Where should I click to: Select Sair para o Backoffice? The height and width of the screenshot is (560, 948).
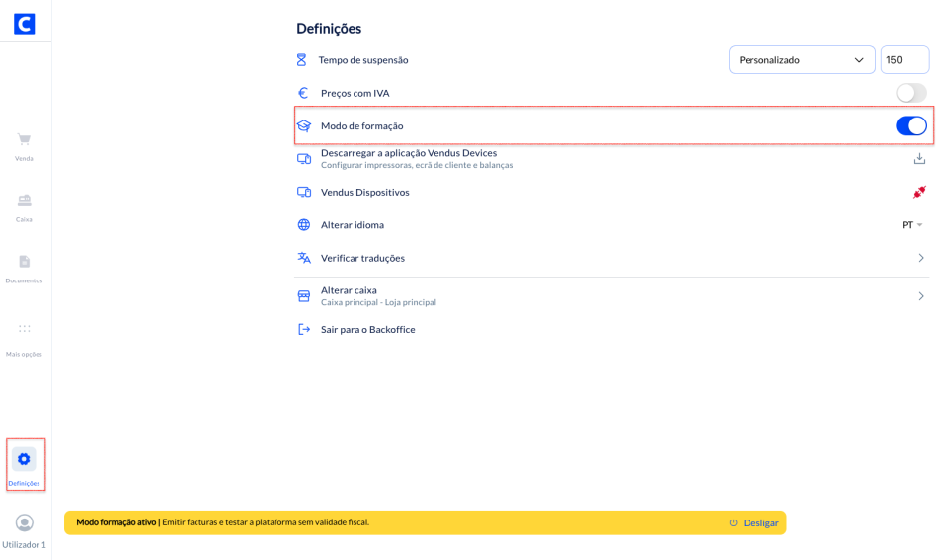click(x=367, y=330)
